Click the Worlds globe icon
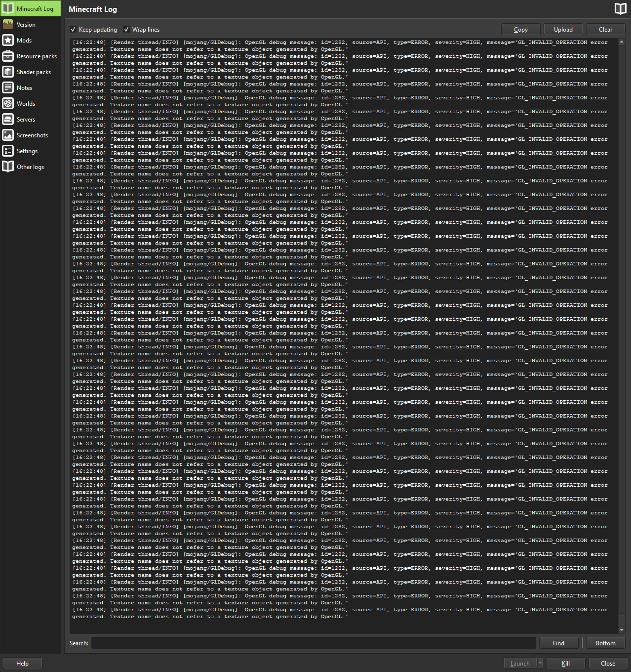 tap(8, 103)
